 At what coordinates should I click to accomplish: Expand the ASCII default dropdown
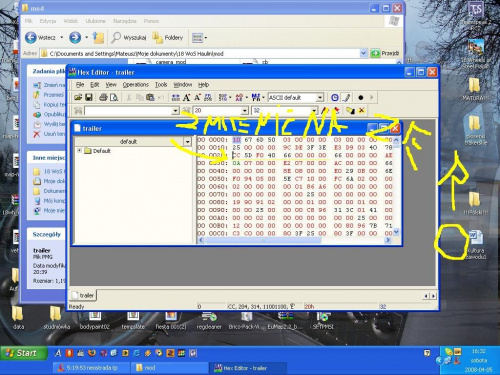pyautogui.click(x=320, y=97)
